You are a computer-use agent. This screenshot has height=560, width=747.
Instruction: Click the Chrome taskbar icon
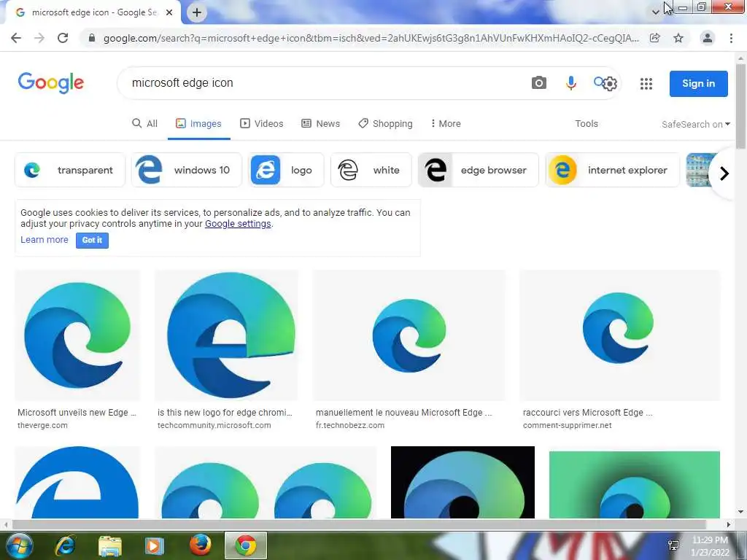point(245,545)
